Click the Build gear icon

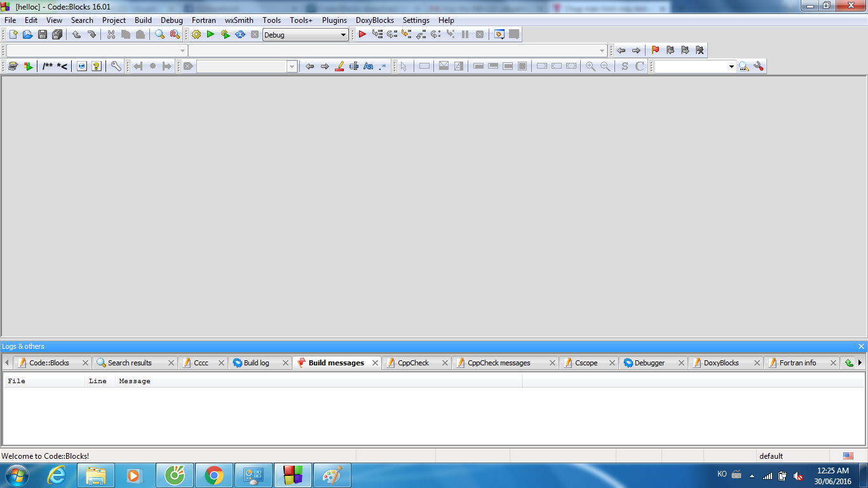[x=196, y=34]
